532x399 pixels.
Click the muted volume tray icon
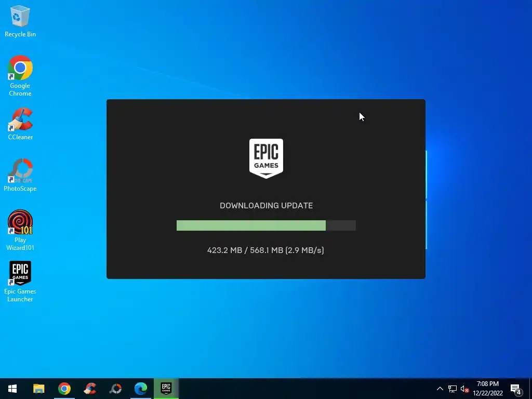464,389
